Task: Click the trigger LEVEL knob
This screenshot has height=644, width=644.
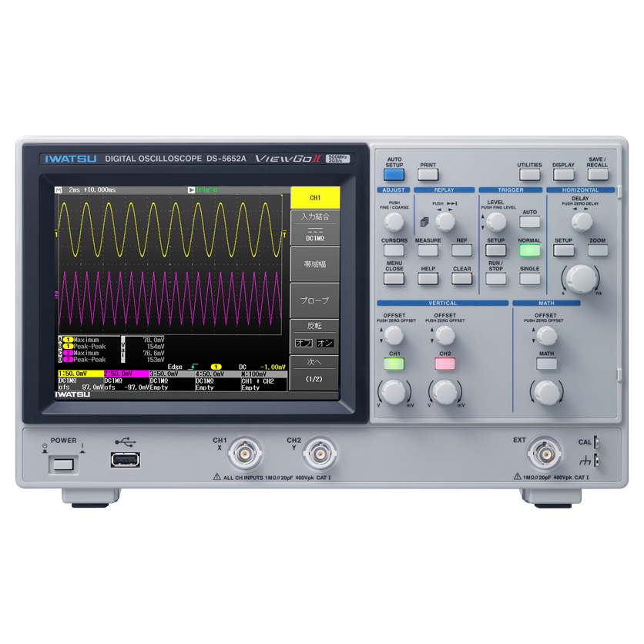Action: pyautogui.click(x=496, y=222)
